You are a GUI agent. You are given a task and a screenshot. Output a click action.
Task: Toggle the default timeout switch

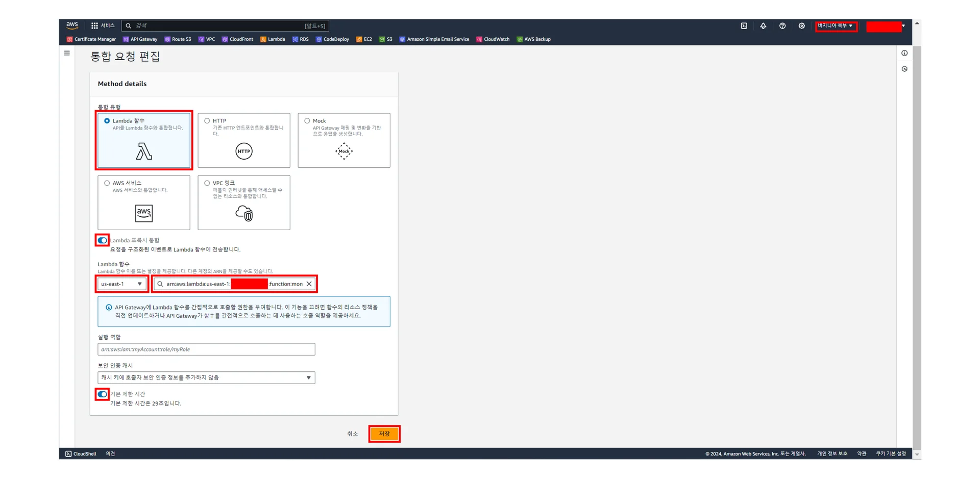click(x=103, y=394)
